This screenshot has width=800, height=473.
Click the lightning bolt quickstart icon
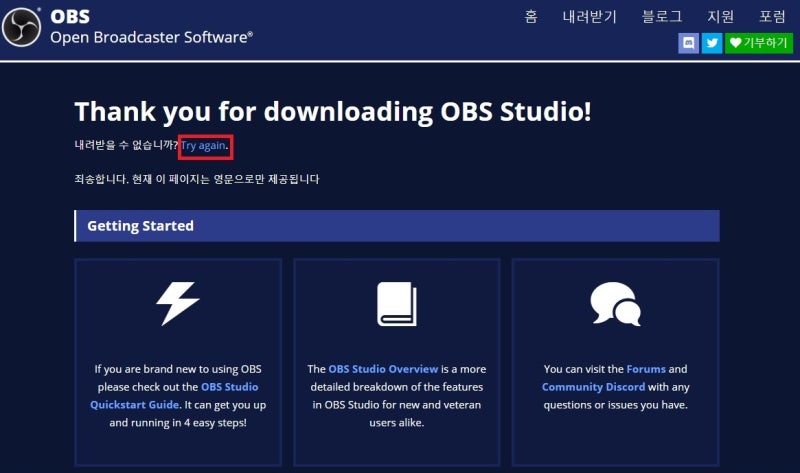177,303
